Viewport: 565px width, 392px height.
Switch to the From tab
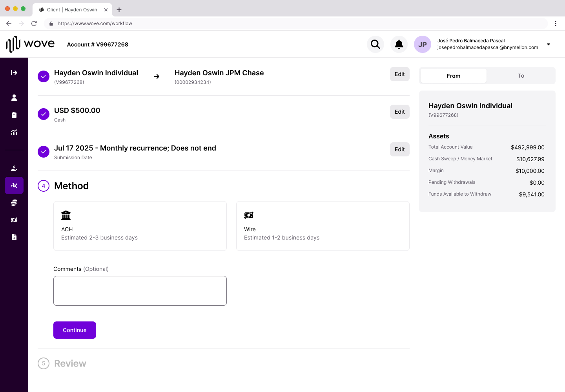pos(453,76)
